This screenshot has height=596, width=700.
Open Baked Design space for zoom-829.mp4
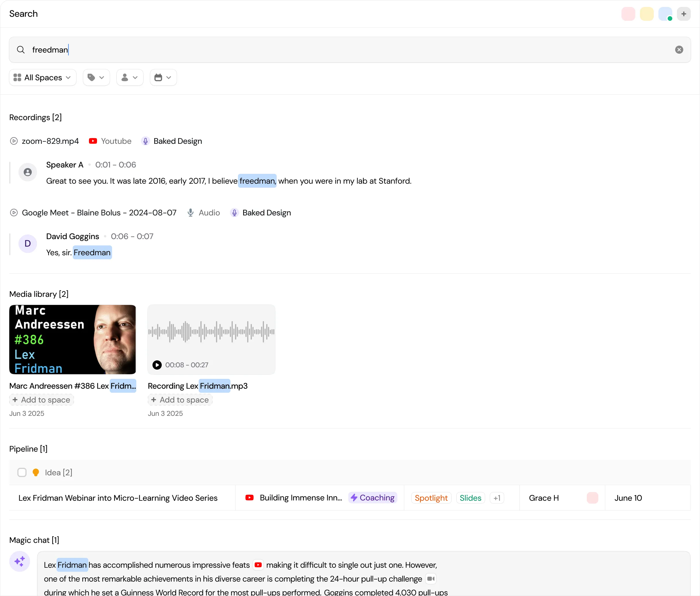click(178, 141)
